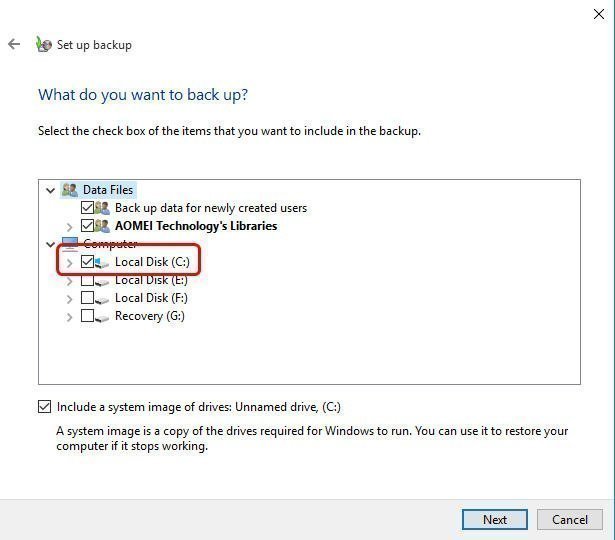Screen dimensions: 615x540
Task: Check the Local Disk (E:) checkbox
Action: 87,280
